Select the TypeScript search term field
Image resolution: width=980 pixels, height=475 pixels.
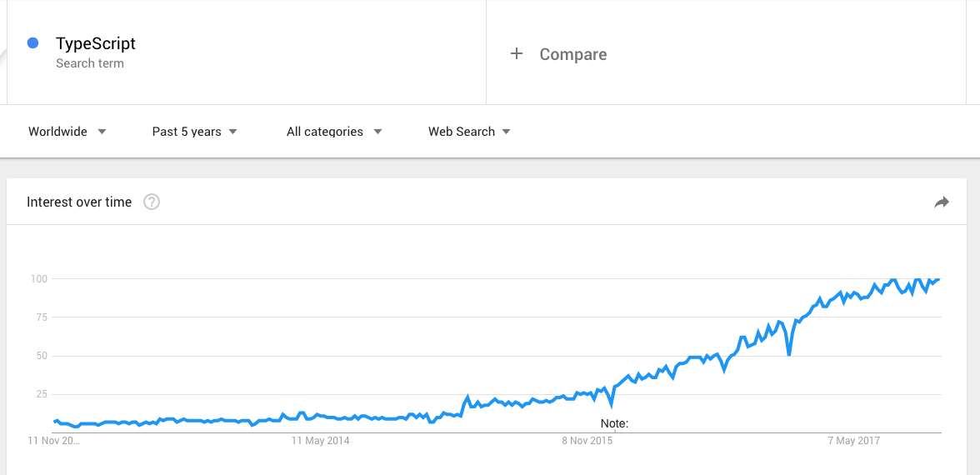tap(96, 44)
